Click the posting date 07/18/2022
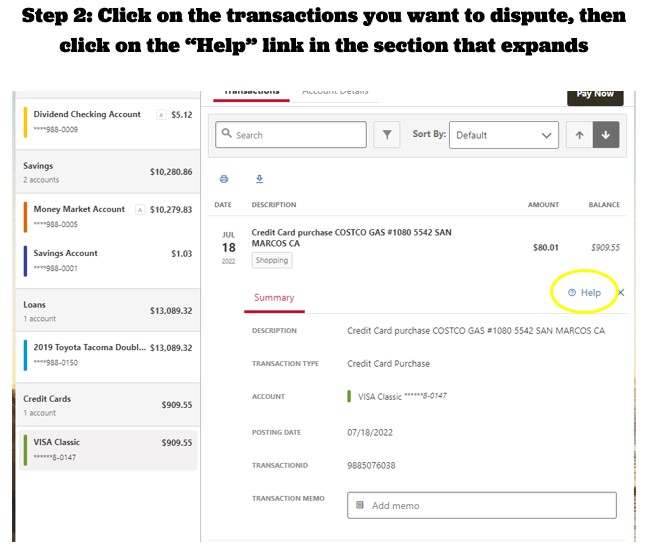 (370, 432)
